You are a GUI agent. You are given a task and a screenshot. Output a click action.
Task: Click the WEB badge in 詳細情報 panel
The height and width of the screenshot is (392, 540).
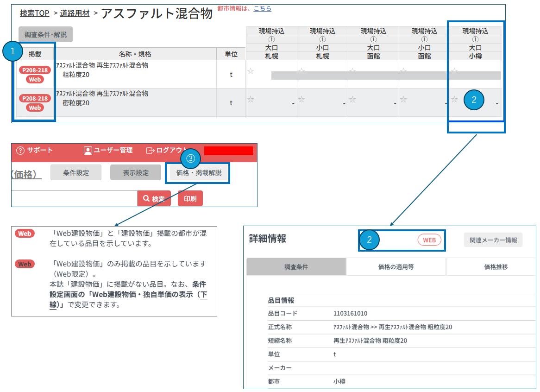coord(429,240)
